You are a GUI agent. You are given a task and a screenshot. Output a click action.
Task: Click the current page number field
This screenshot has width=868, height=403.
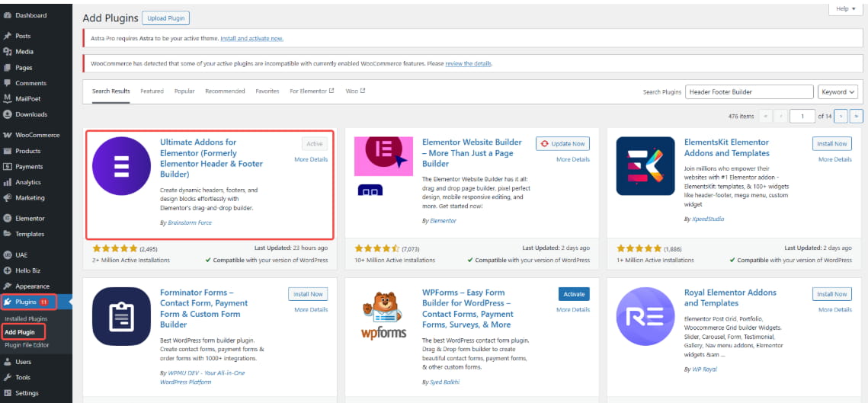click(802, 117)
